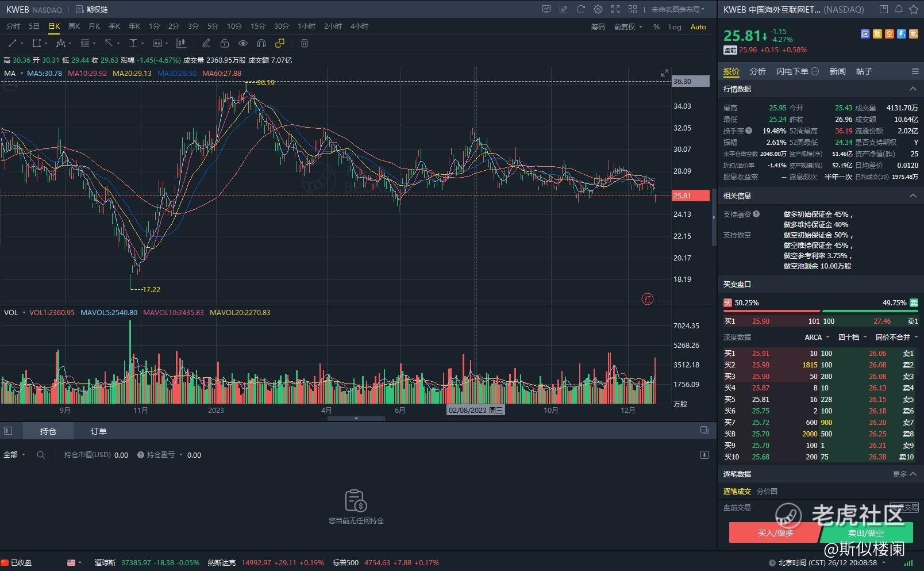
Task: Select the wave pattern drawing tool
Action: [x=61, y=43]
